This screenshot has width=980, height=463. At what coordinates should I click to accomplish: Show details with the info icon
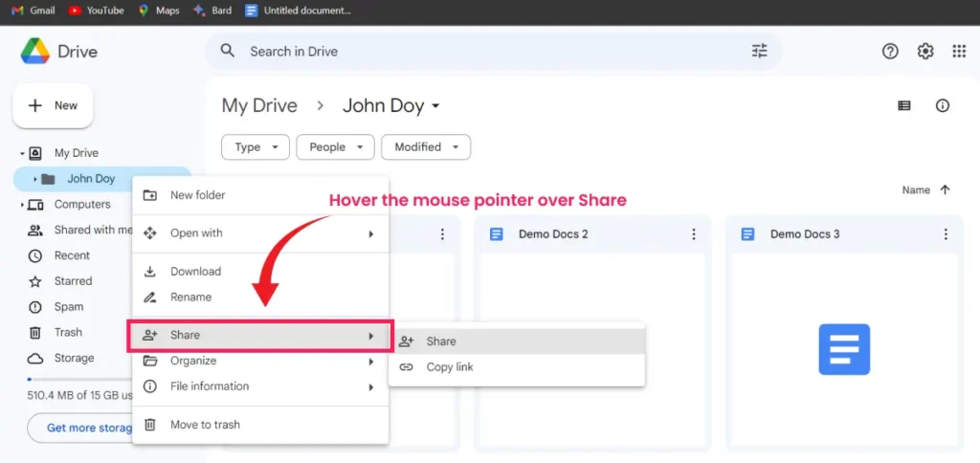click(x=943, y=106)
